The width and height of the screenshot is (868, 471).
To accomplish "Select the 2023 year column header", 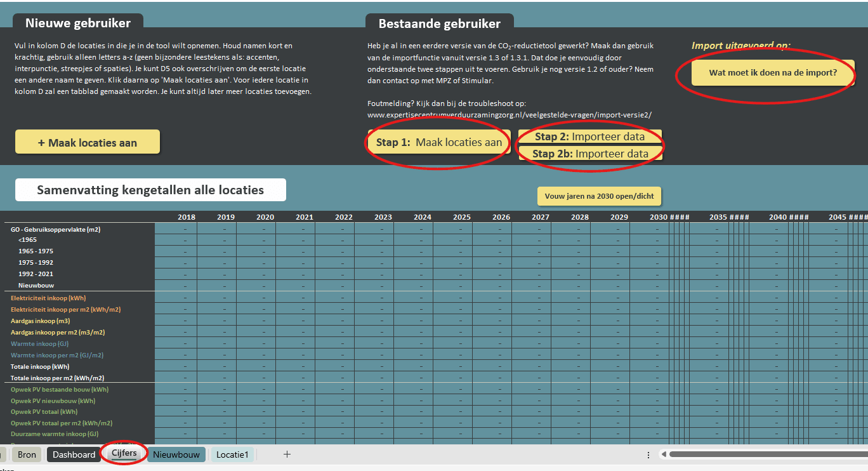I will 383,217.
